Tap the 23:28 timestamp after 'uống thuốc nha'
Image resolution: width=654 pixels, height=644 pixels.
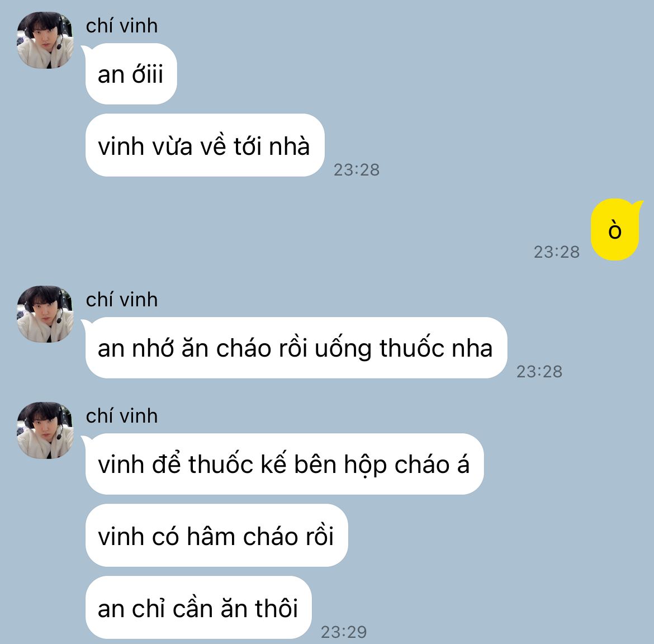click(x=539, y=372)
